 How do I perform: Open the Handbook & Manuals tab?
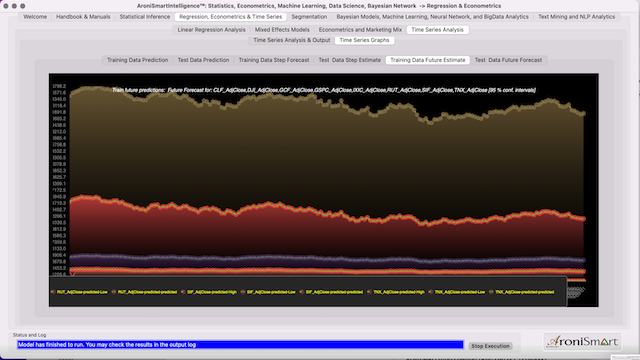(x=83, y=17)
